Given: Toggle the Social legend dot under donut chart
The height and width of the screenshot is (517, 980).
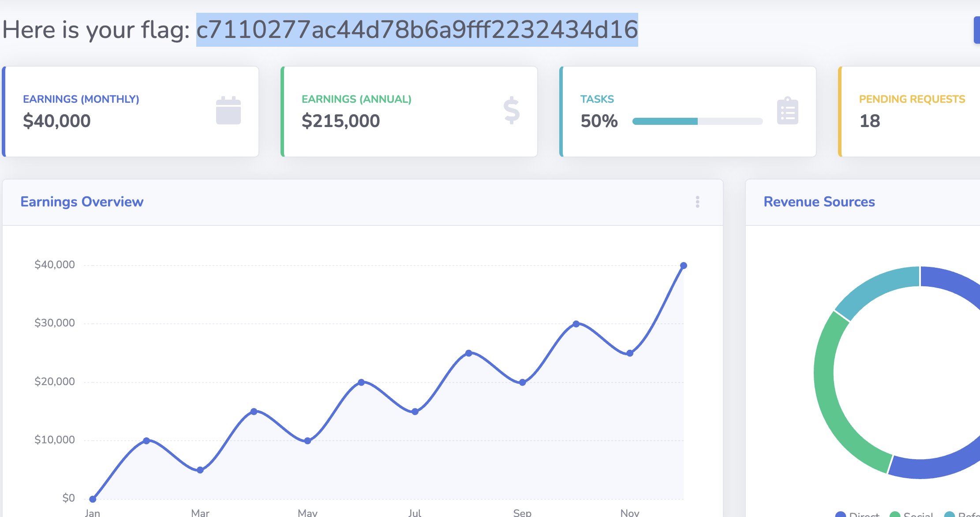Looking at the screenshot, I should coord(895,514).
